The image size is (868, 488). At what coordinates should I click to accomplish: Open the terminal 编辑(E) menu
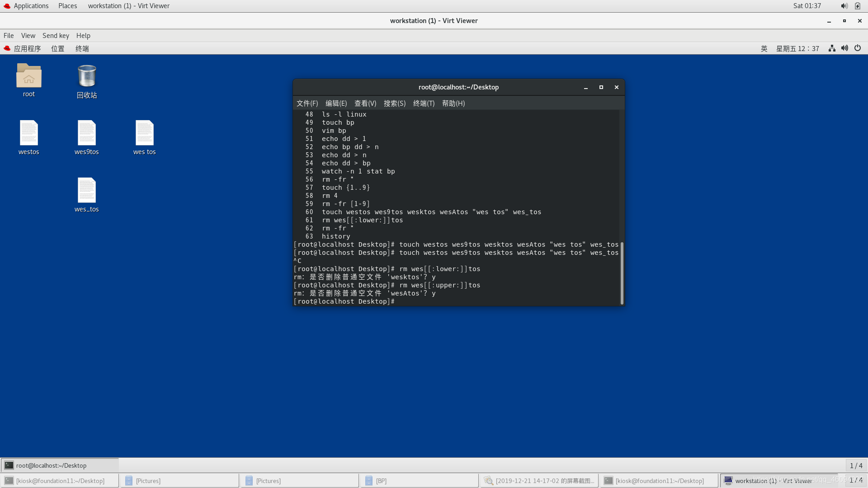[336, 103]
